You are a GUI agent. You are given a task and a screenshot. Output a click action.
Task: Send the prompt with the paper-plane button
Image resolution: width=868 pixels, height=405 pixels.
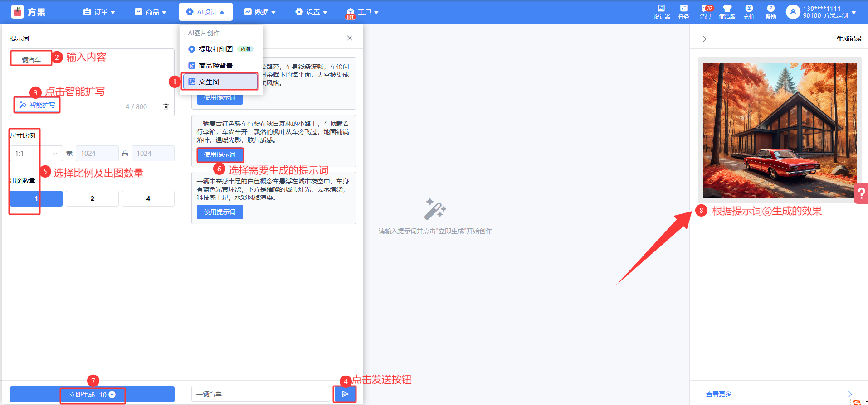(345, 394)
